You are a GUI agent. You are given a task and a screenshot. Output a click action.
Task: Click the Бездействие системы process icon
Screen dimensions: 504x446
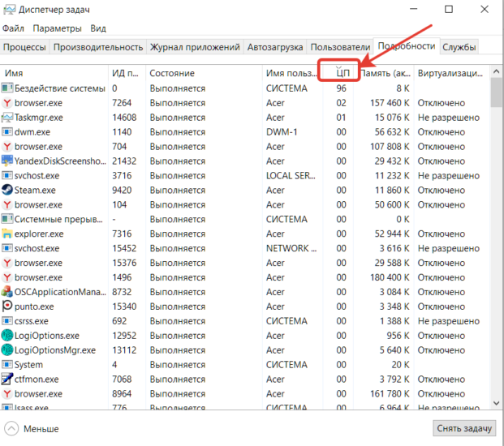(7, 88)
